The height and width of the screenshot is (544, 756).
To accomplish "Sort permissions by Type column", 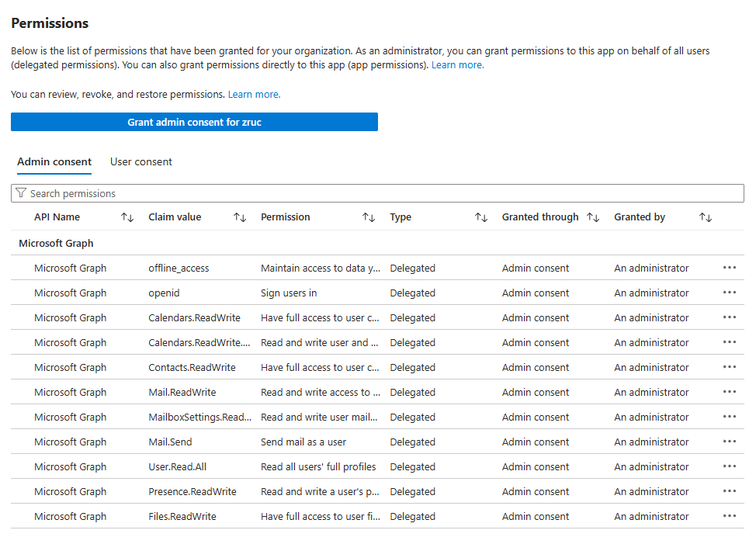I will [x=481, y=217].
